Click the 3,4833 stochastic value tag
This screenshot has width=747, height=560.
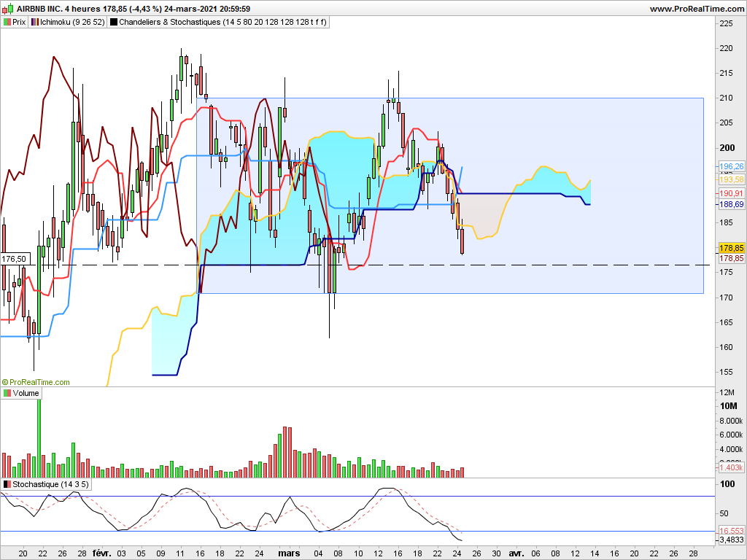(731, 540)
